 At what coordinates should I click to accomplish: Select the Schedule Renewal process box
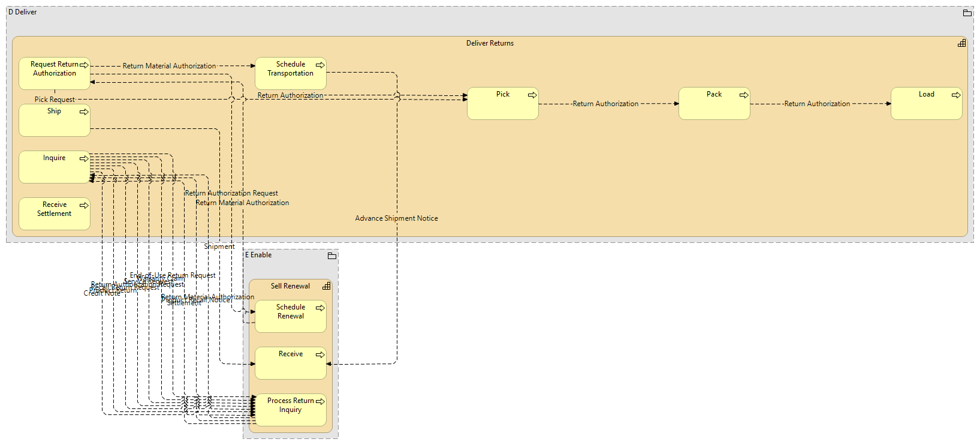click(x=291, y=320)
